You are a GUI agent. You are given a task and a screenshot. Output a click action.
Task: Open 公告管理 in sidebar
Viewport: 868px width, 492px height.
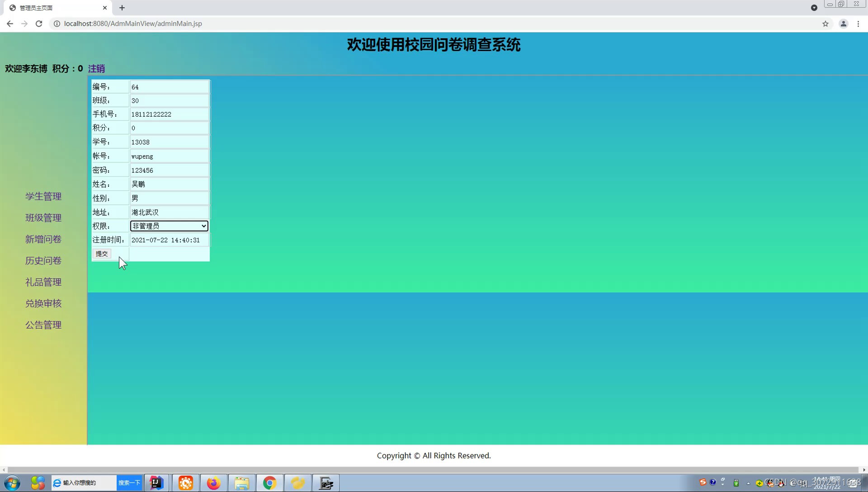43,325
